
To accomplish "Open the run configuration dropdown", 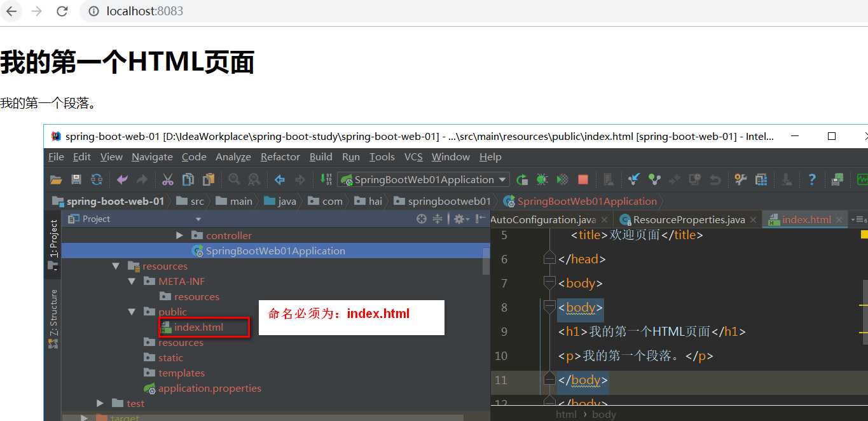I will click(503, 180).
